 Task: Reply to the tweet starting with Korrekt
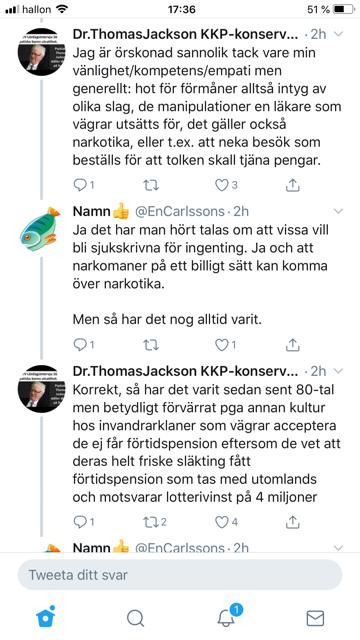[80, 521]
